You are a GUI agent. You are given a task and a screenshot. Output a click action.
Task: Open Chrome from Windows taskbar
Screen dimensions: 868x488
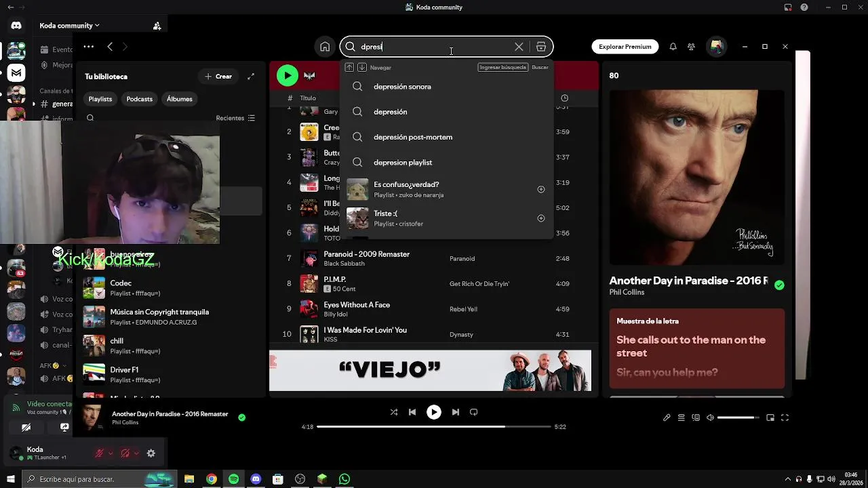point(212,479)
